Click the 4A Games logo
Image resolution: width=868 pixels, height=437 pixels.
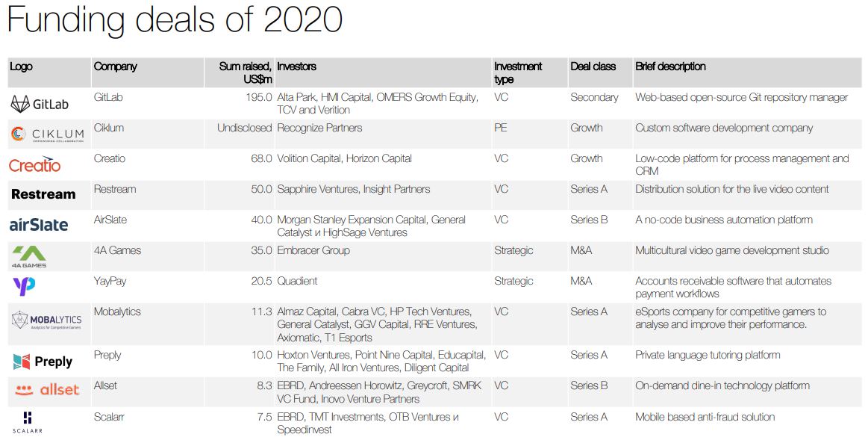click(x=29, y=257)
